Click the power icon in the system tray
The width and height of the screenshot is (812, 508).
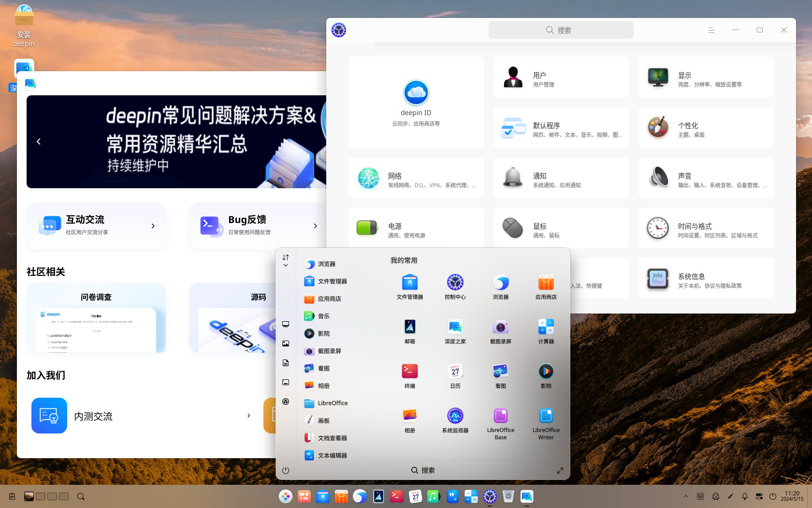pyautogui.click(x=773, y=496)
